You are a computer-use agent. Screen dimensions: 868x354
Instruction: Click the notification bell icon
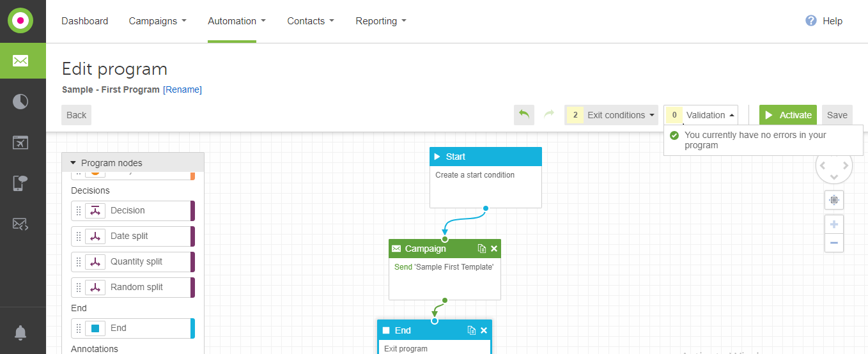click(20, 332)
